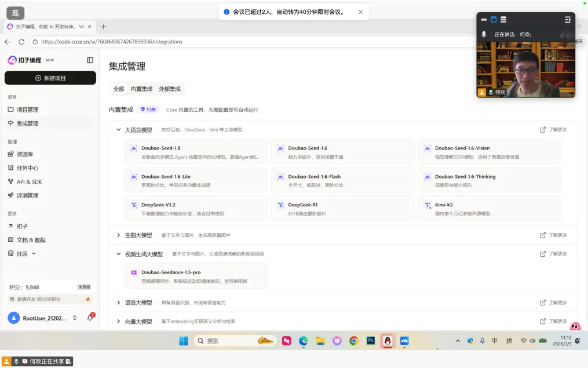The image size is (588, 368).
Task: Click 邀请好友 领6000积分 banner
Action: 50,300
